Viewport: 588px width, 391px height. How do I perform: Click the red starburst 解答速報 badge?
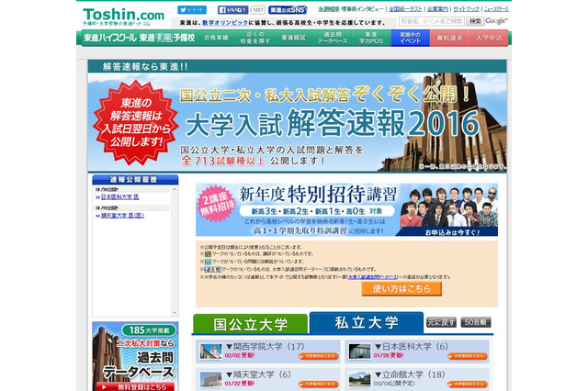coord(136,122)
